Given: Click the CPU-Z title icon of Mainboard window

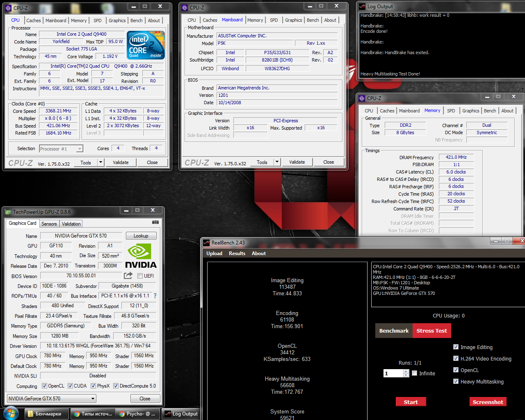Looking at the screenshot, I should [x=185, y=7].
